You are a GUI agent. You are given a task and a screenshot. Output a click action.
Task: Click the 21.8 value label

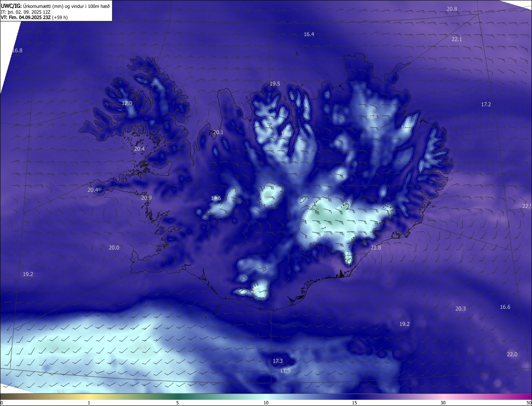[376, 248]
